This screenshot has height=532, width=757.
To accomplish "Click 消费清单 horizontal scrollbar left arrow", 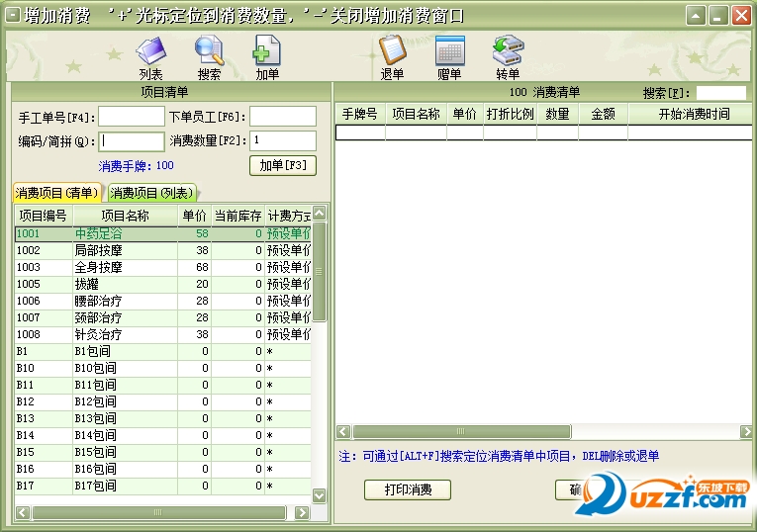I will pos(343,431).
